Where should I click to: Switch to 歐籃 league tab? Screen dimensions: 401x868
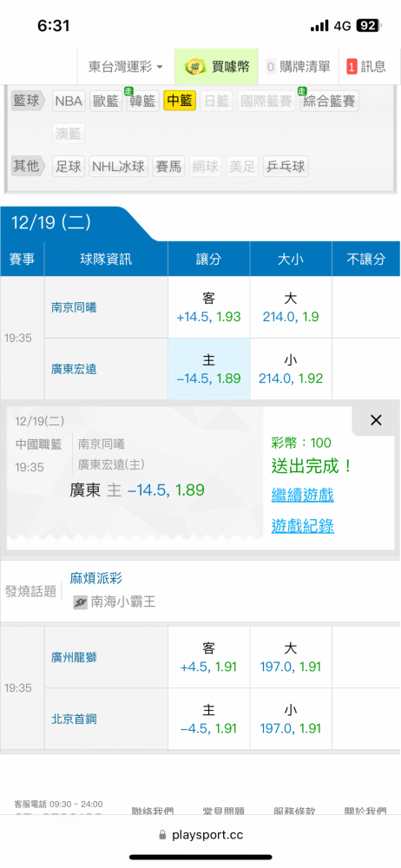tap(105, 102)
